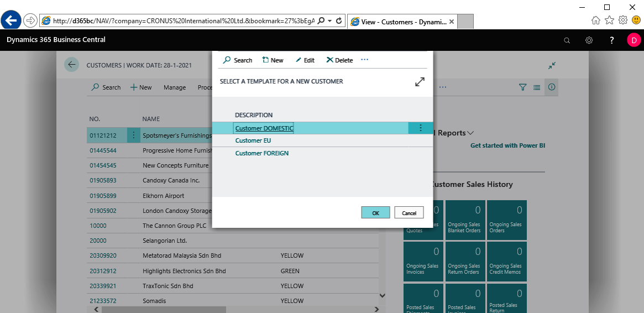Click the list vertical scroll down arrow
This screenshot has height=313, width=644.
[383, 295]
